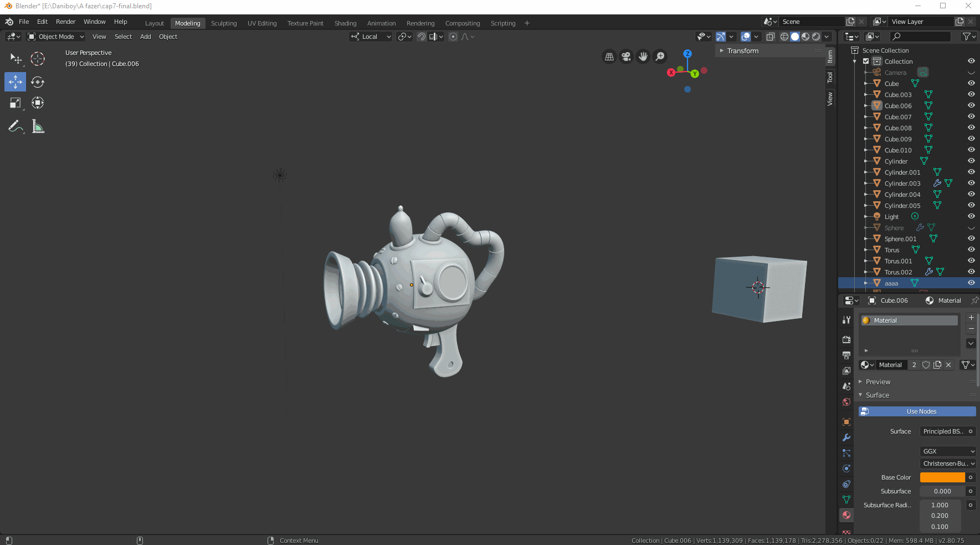This screenshot has width=980, height=545.
Task: Select Cylinder.004 in the outliner
Action: point(902,195)
